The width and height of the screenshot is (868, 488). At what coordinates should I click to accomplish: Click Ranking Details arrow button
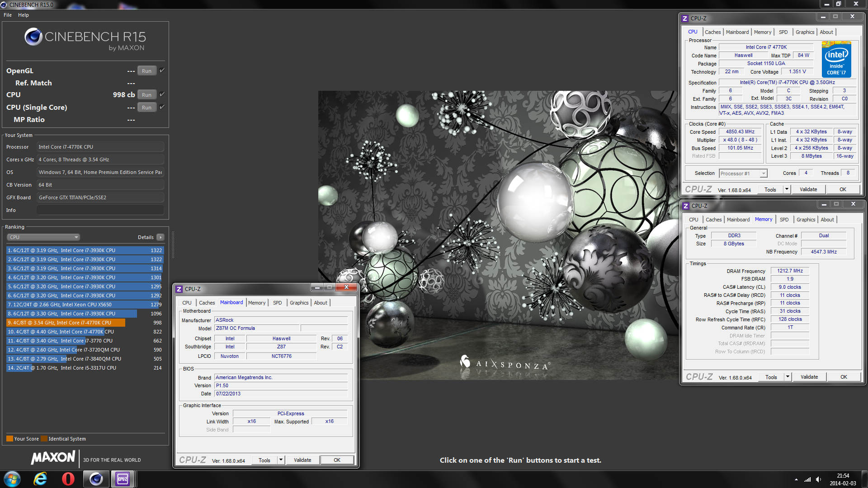pyautogui.click(x=160, y=237)
